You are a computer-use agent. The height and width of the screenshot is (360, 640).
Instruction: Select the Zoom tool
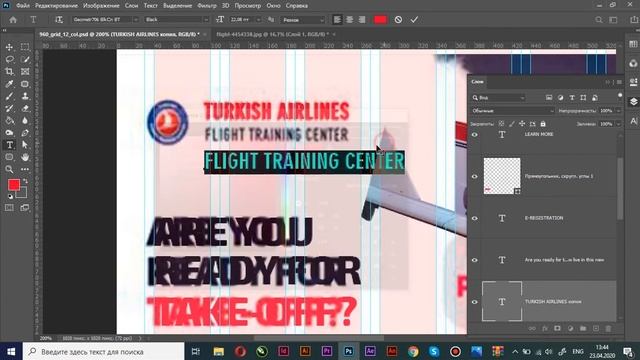point(9,169)
